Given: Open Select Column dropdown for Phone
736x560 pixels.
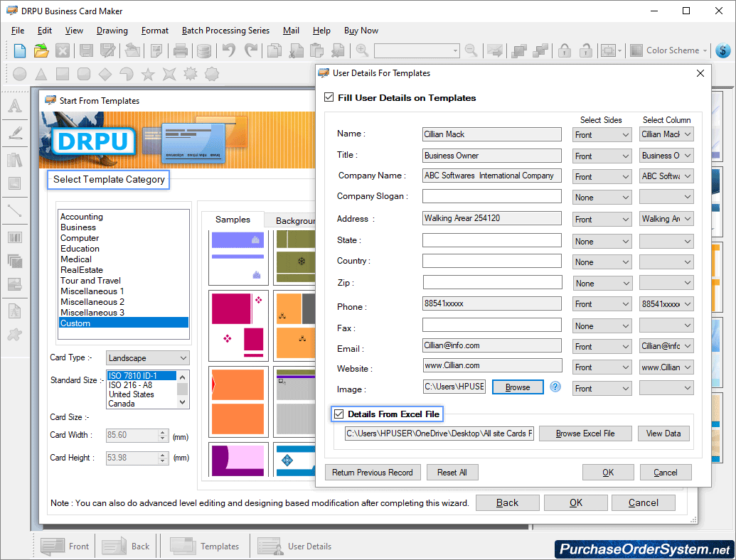Looking at the screenshot, I should 666,304.
